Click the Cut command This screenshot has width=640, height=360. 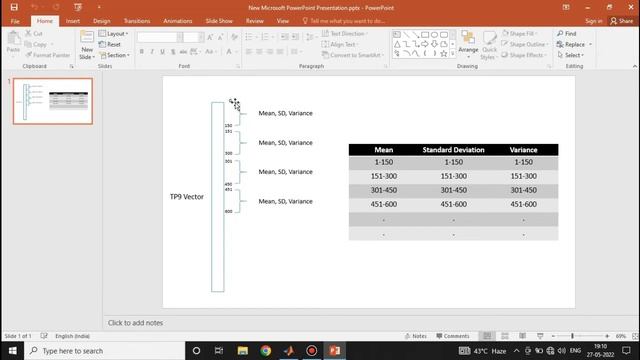point(34,33)
